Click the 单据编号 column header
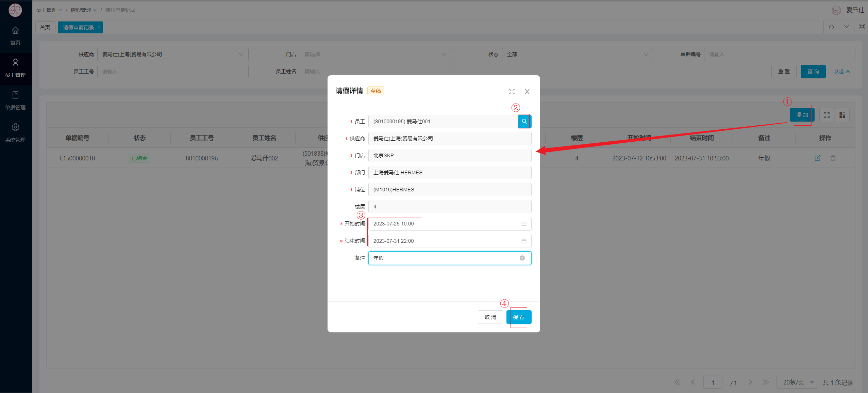Screen dimensions: 868x393 pos(77,138)
